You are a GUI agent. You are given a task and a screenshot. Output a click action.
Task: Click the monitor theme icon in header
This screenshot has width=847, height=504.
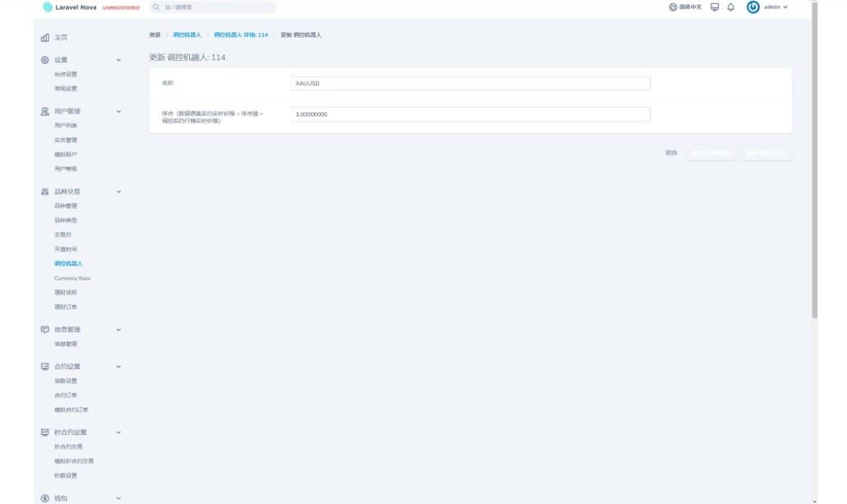pyautogui.click(x=715, y=7)
